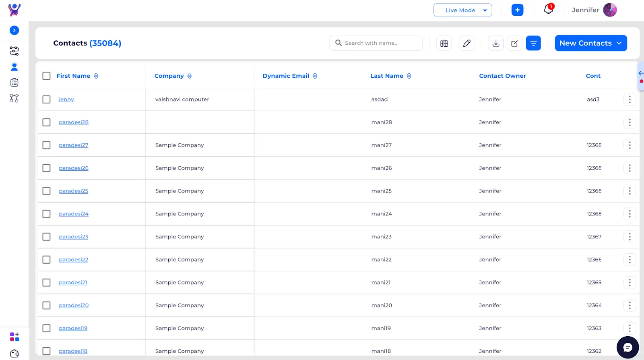Sort by Company column

click(x=190, y=76)
